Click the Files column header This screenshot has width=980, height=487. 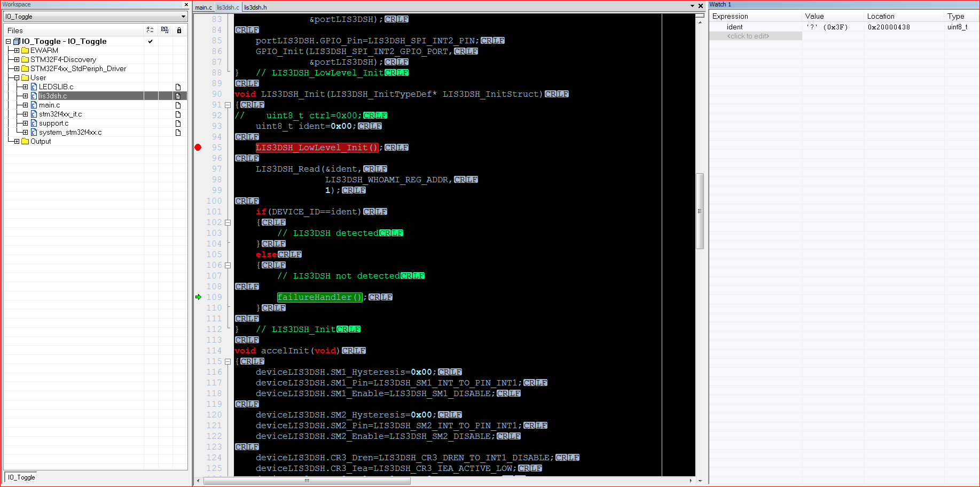[x=74, y=30]
